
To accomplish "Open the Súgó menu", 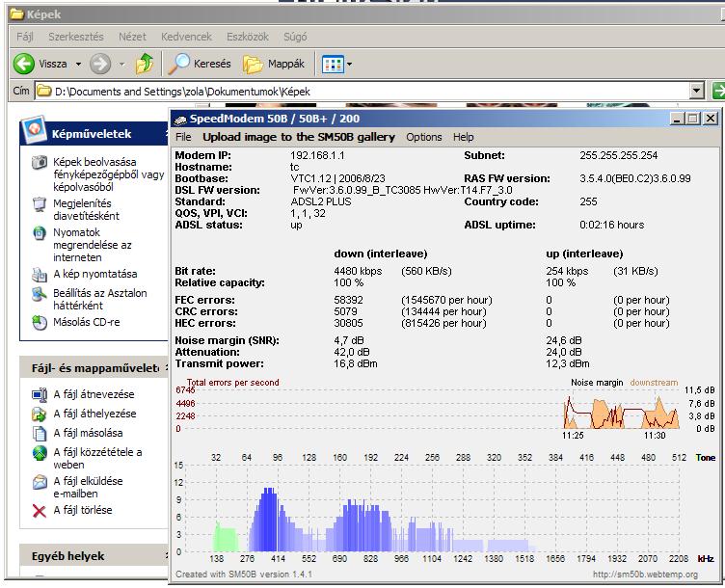I will (295, 37).
